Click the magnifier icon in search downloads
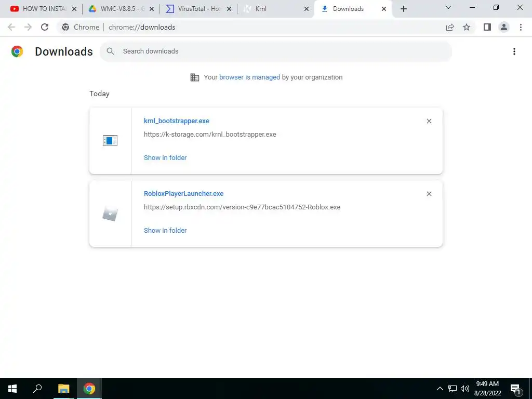Viewport: 532px width, 399px height. pos(110,51)
